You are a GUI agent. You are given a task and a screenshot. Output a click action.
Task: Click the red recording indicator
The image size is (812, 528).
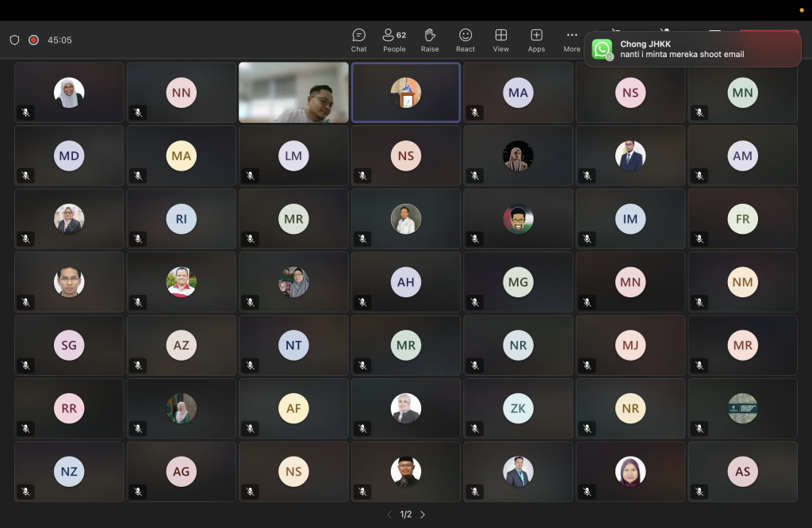[33, 40]
